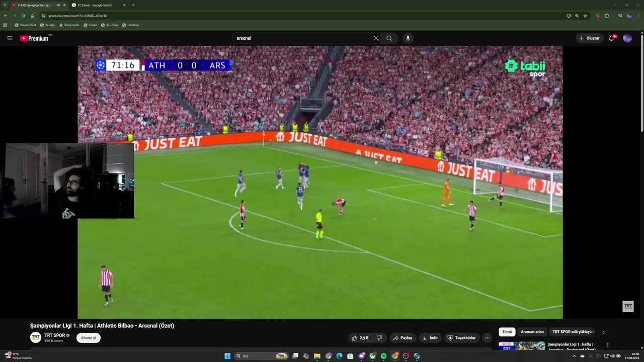644x362 pixels.
Task: Like the video with thumbs up
Action: click(x=361, y=338)
